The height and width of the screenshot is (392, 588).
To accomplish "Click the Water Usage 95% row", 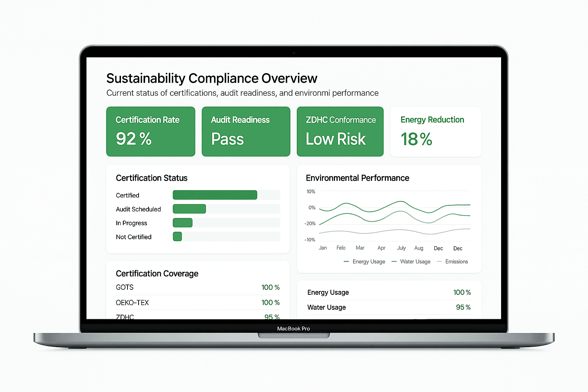I will click(389, 307).
